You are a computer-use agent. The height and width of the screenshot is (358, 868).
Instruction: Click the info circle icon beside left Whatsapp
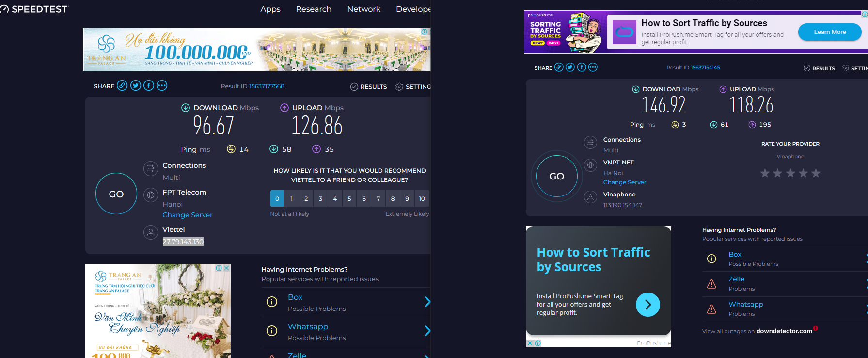click(x=272, y=331)
